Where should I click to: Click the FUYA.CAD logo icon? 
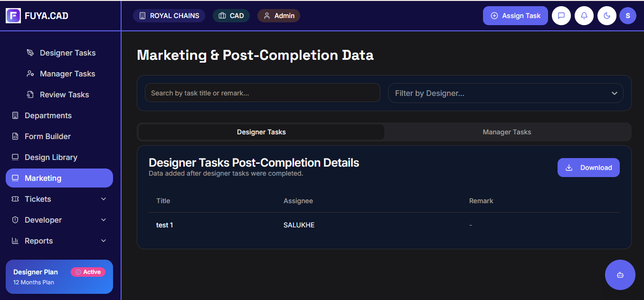13,16
